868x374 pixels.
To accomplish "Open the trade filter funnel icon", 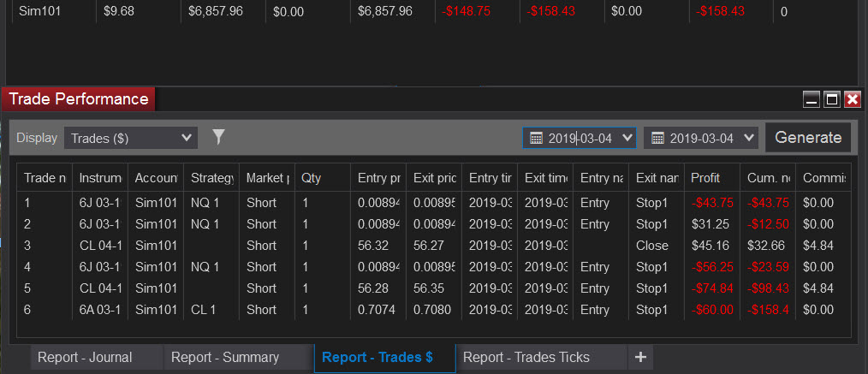I will 218,137.
